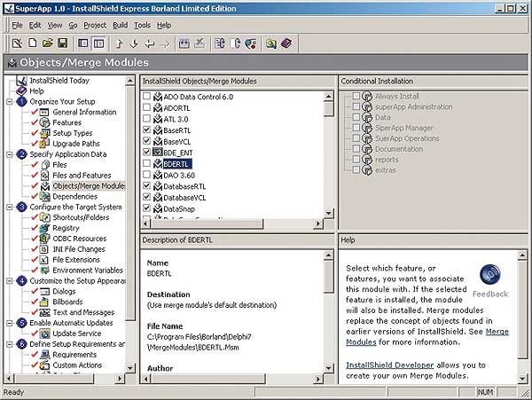Click scroll-down arrow of description pane

(328, 368)
